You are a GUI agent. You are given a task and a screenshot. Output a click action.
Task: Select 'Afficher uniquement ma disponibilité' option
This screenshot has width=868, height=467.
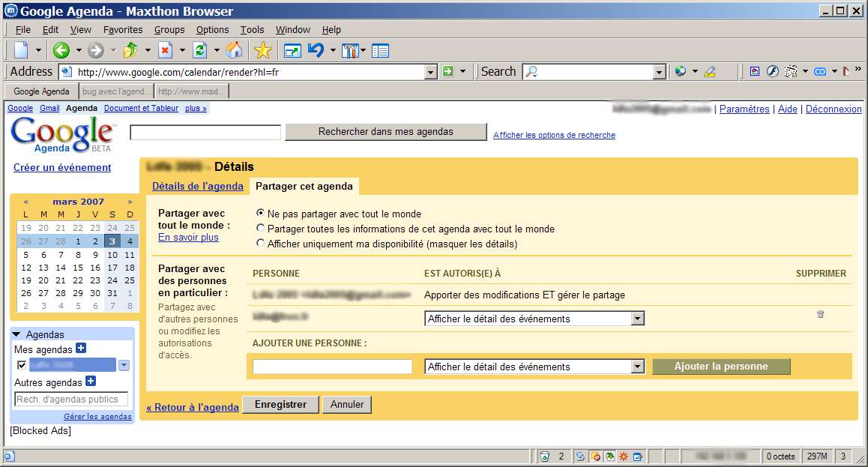pyautogui.click(x=260, y=243)
